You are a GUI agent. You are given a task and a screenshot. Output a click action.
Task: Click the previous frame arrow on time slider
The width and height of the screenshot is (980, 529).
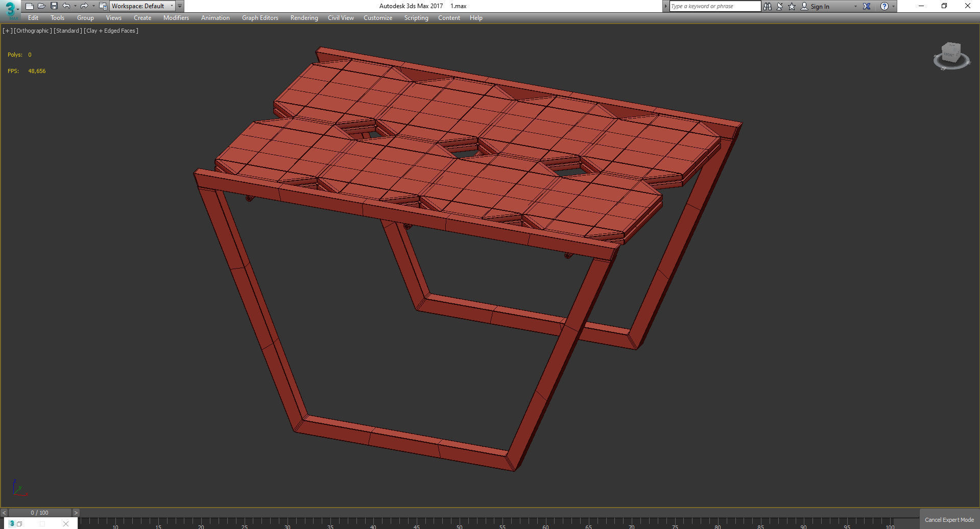coord(4,513)
